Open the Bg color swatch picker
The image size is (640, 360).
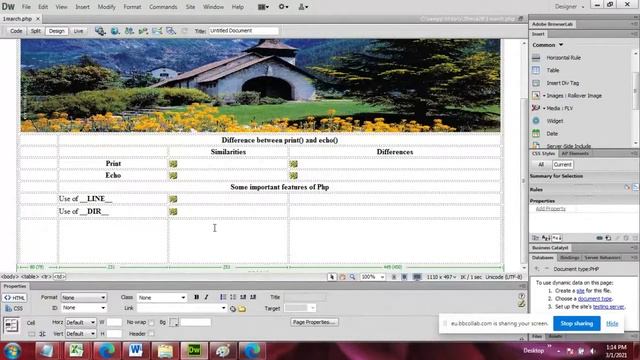pos(173,322)
